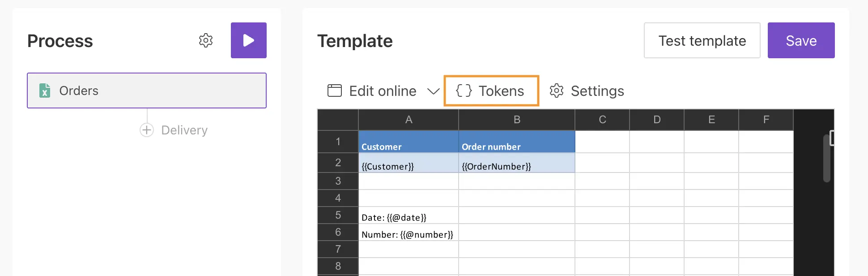868x276 pixels.
Task: Select column B header
Action: [x=517, y=120]
